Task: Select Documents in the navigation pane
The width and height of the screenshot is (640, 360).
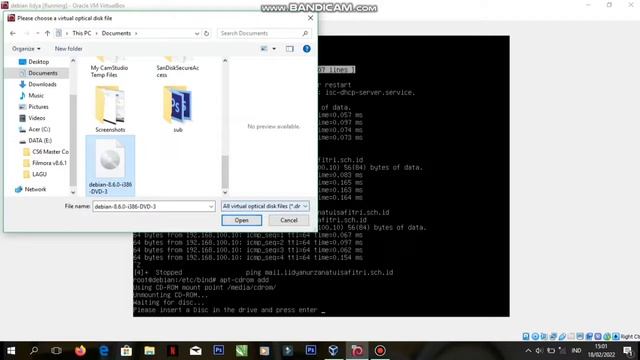Action: (42, 73)
